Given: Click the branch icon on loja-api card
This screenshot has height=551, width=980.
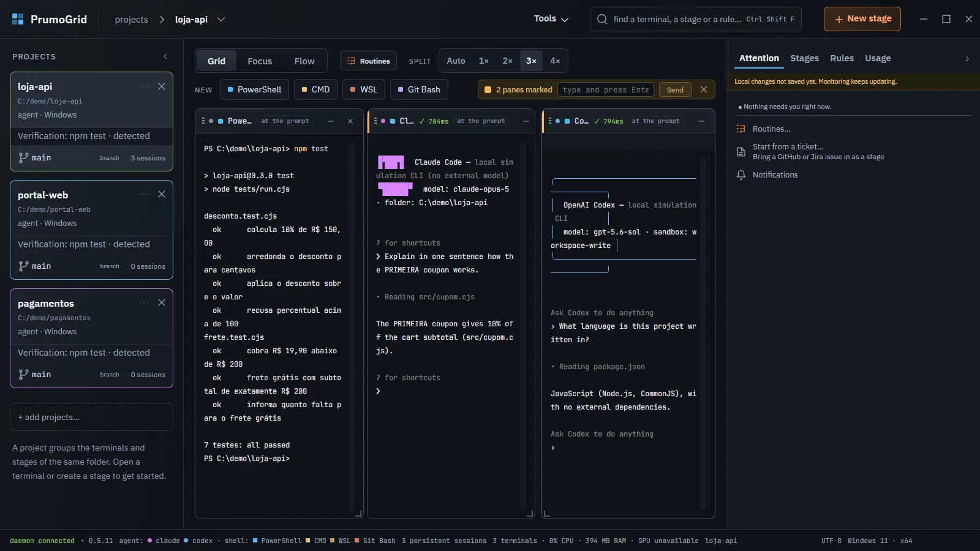Looking at the screenshot, I should pos(23,157).
